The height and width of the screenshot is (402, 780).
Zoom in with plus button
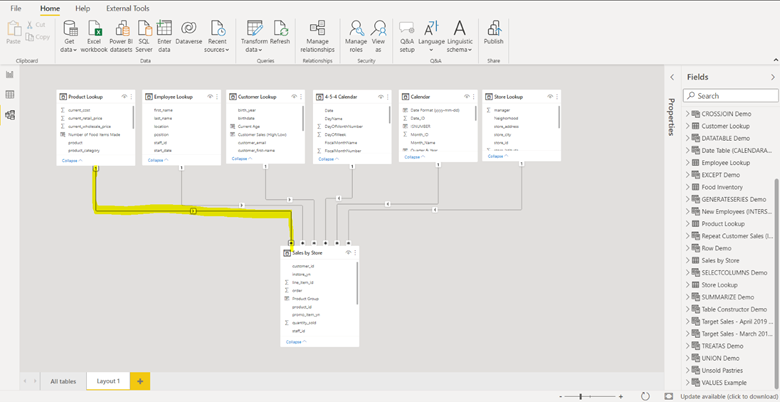(x=620, y=397)
